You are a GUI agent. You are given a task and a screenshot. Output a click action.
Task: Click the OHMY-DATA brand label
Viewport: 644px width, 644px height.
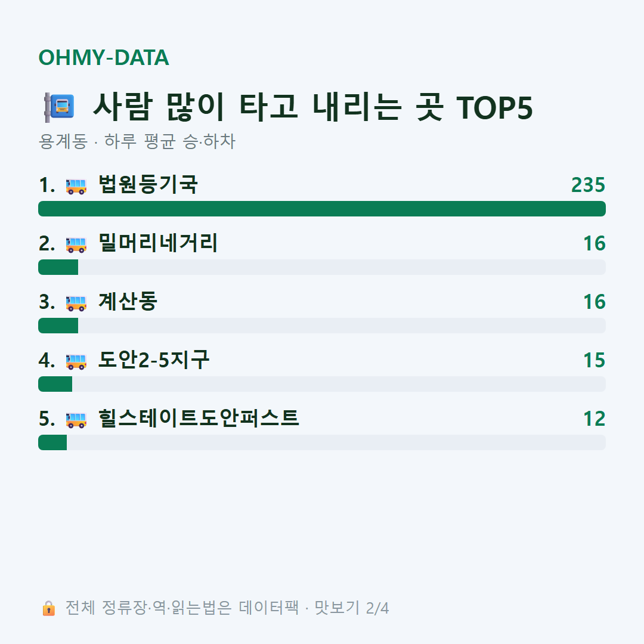pyautogui.click(x=104, y=57)
